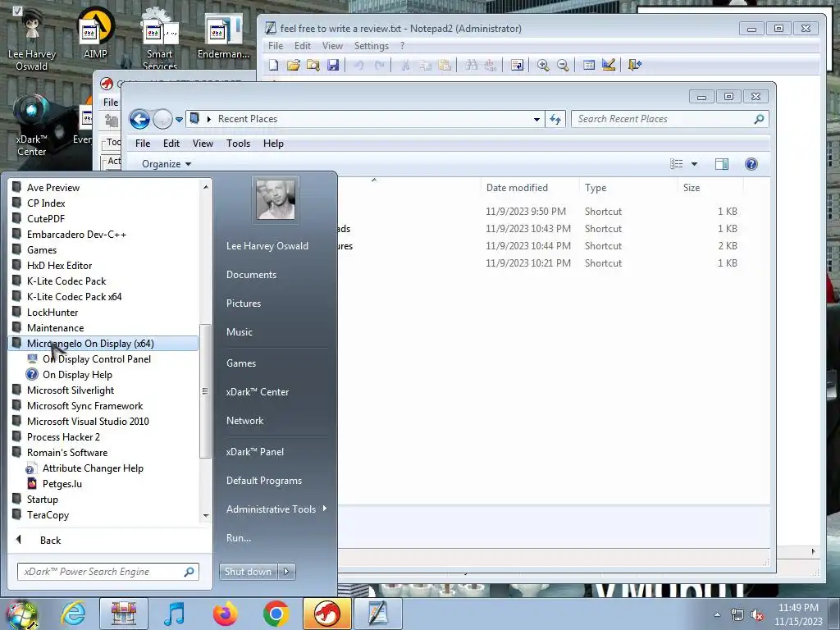
Task: Open the Tools menu in Explorer
Action: (239, 144)
